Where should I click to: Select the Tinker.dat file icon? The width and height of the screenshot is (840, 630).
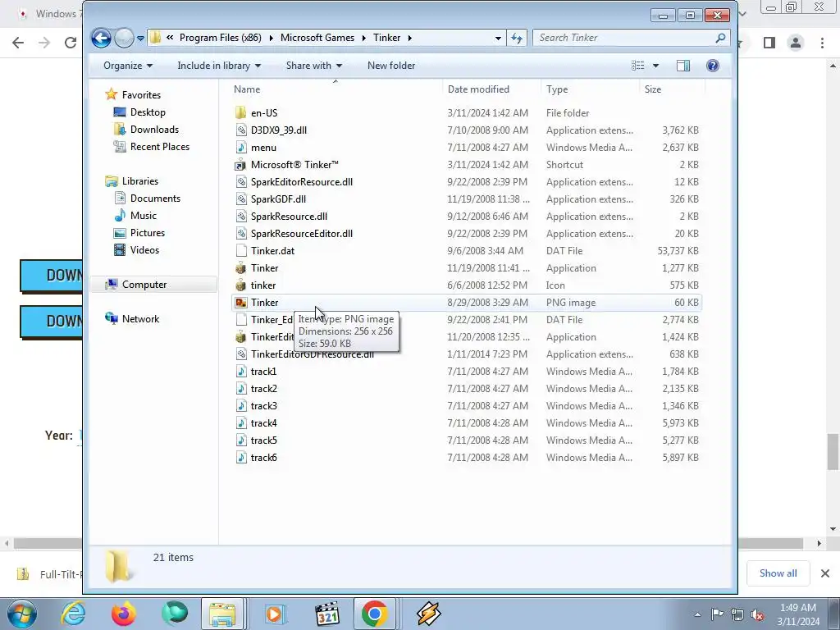point(241,251)
